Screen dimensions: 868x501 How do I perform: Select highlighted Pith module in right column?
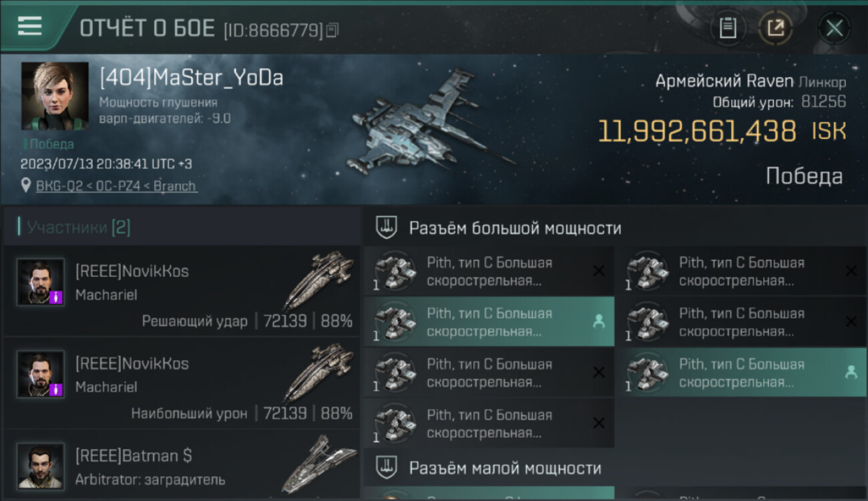pyautogui.click(x=741, y=373)
